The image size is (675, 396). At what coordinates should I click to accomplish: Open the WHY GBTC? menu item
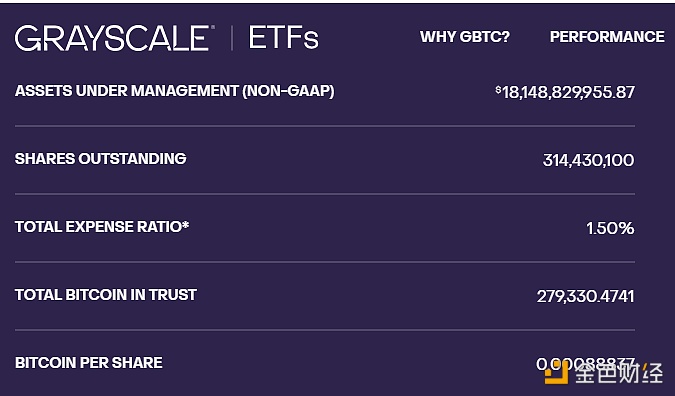coord(464,37)
